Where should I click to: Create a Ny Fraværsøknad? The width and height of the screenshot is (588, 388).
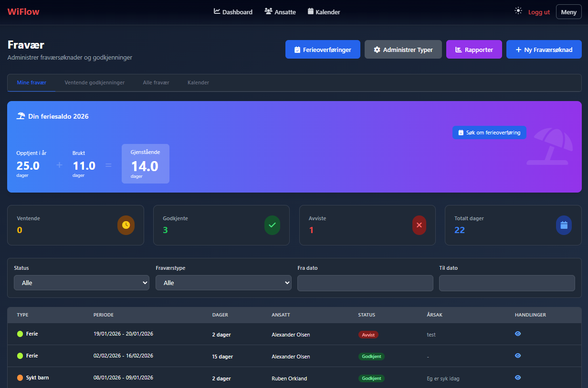(x=544, y=50)
